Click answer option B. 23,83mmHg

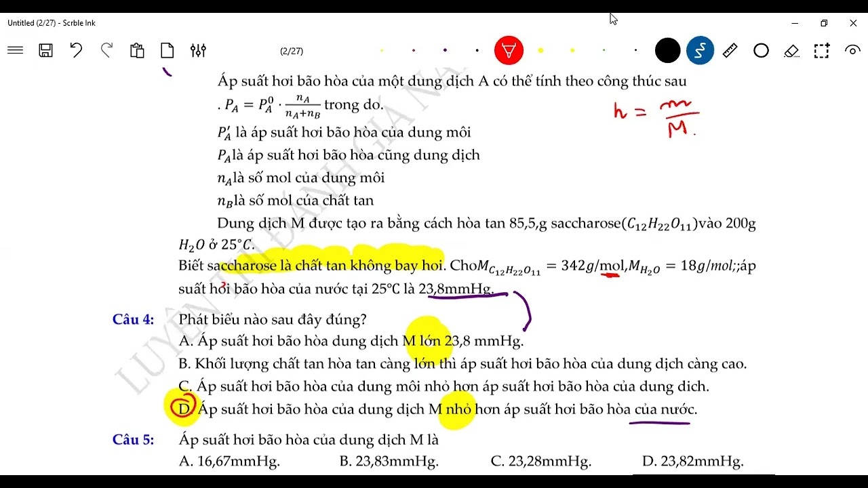[x=389, y=462]
